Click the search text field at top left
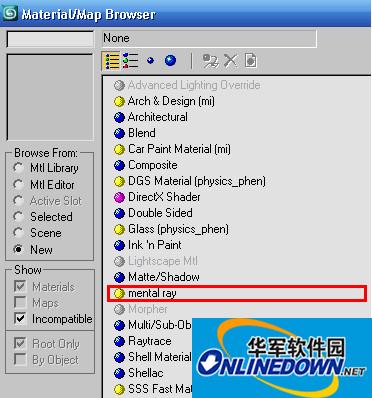372x398 pixels. (50, 39)
